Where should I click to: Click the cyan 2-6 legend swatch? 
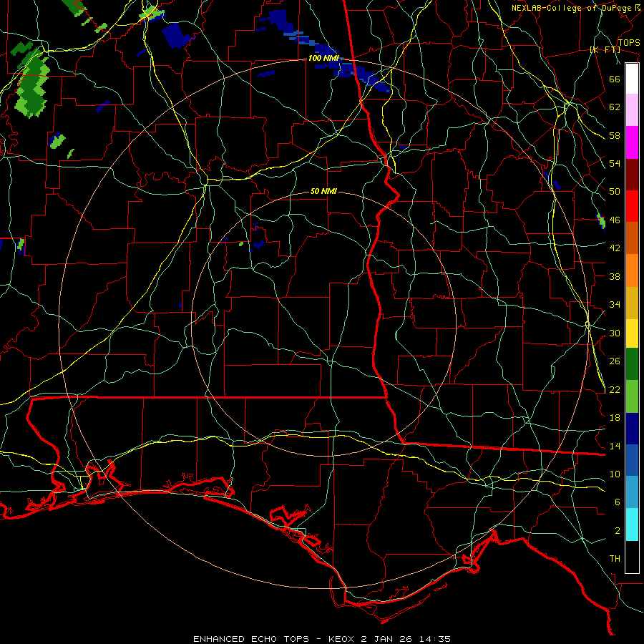coord(632,525)
